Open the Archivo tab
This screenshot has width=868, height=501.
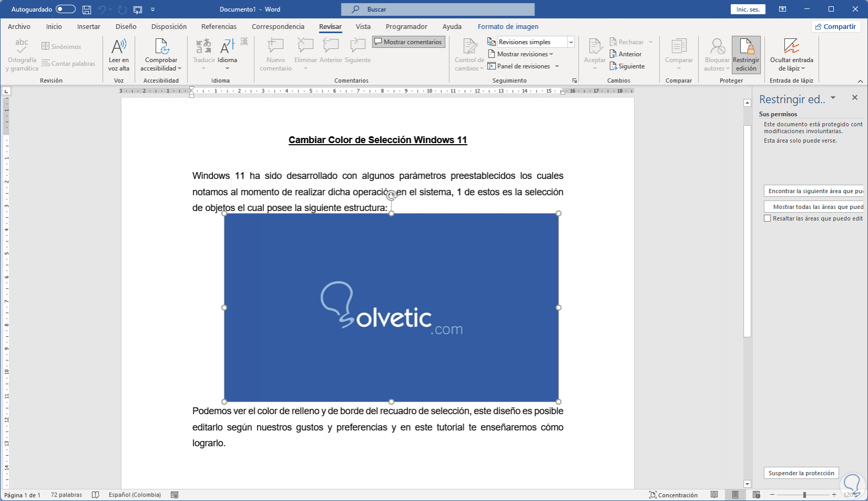click(x=19, y=26)
